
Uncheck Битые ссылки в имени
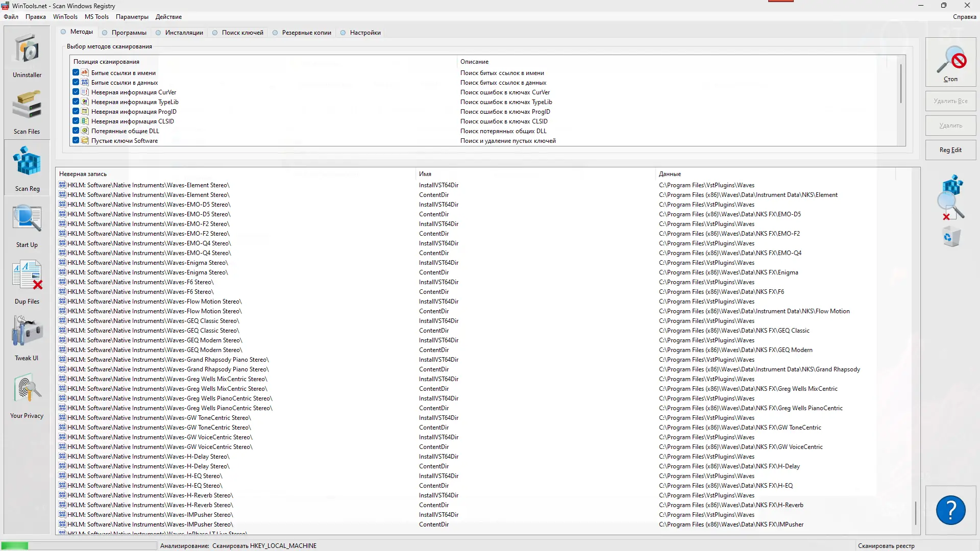(76, 73)
